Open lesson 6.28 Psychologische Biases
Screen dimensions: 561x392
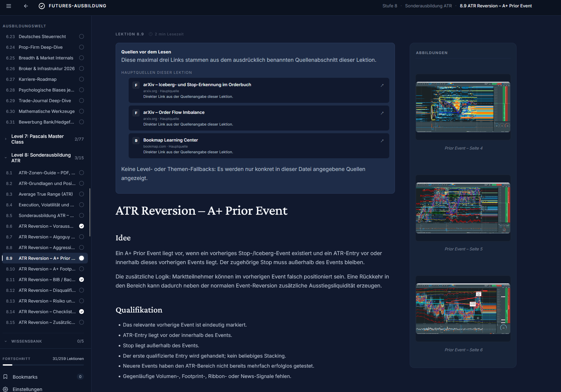click(45, 90)
